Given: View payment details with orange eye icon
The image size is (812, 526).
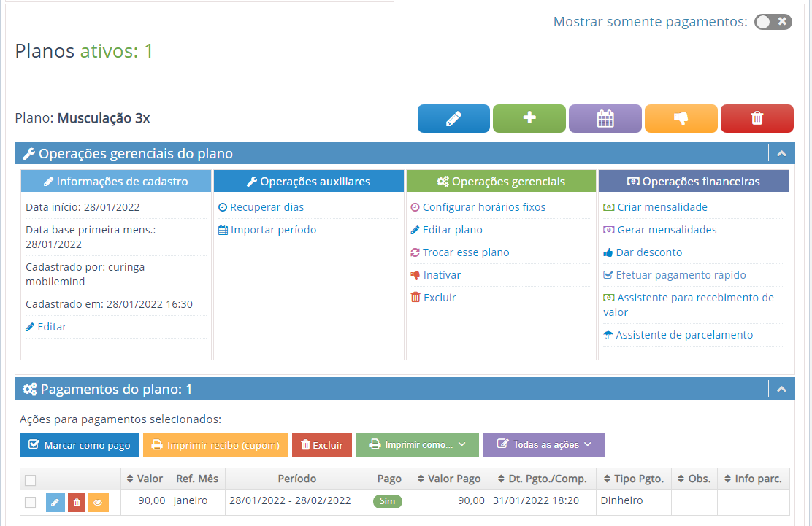Looking at the screenshot, I should click(x=99, y=502).
